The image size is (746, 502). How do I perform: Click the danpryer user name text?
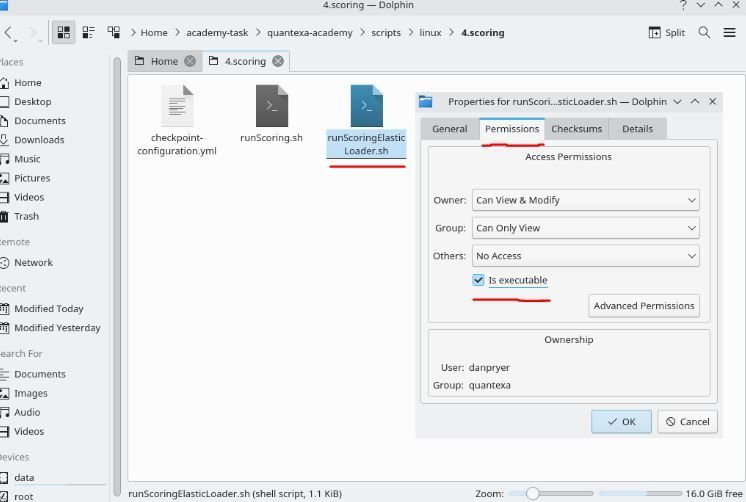click(489, 367)
